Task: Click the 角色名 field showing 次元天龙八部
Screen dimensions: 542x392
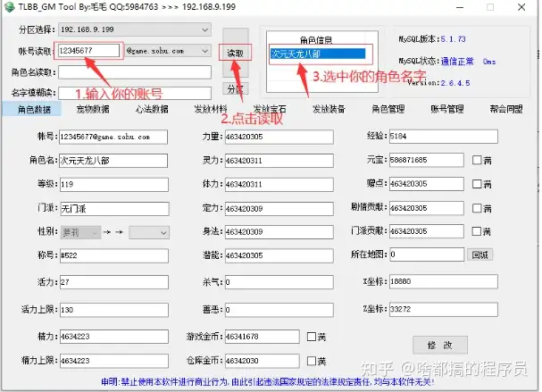Action: [113, 161]
